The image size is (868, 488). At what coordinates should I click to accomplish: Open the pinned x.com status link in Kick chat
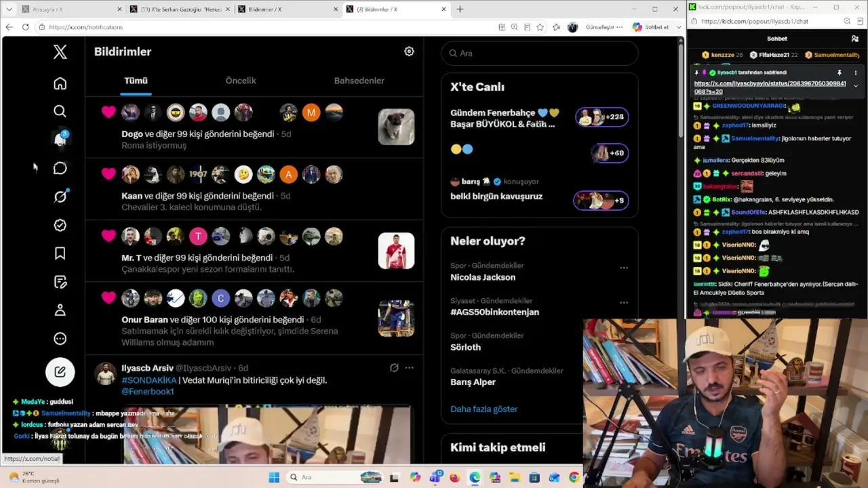[x=770, y=87]
